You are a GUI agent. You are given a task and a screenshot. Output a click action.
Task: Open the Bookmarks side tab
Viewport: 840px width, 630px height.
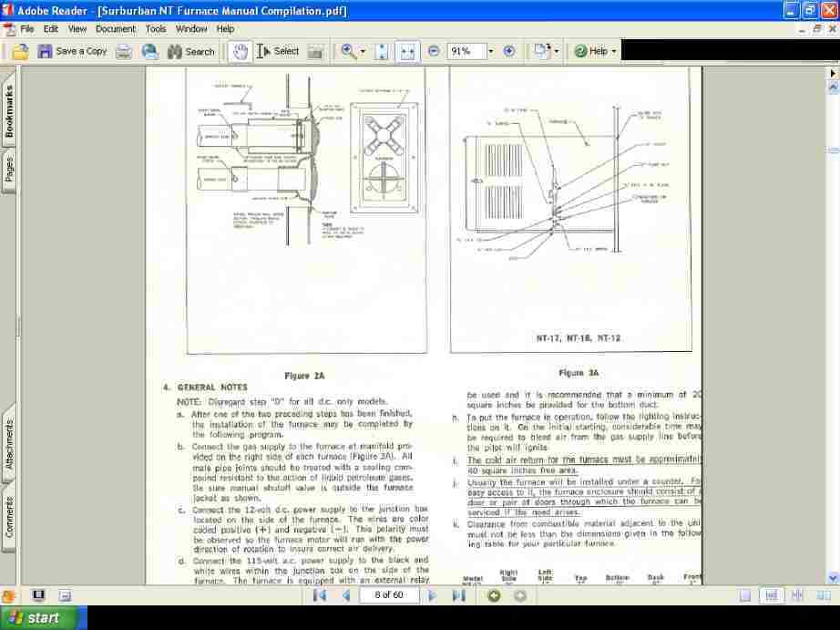click(9, 111)
